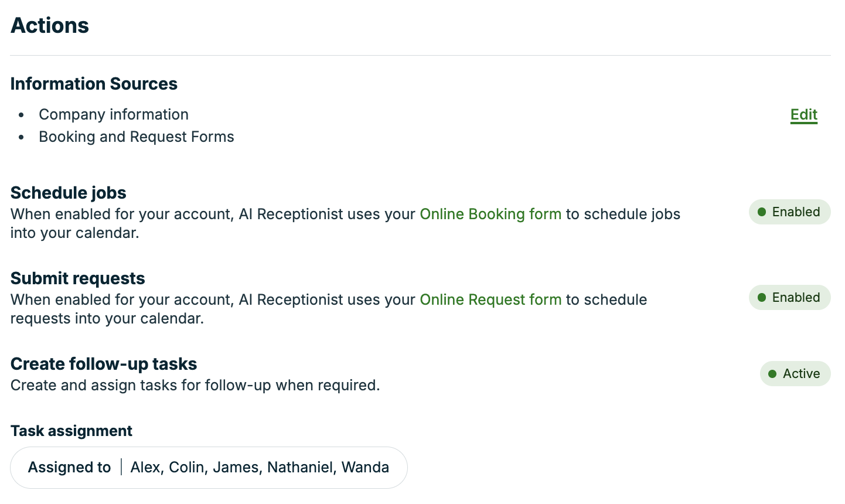Image resolution: width=845 pixels, height=504 pixels.
Task: Open the Assigned to task assignment selector
Action: 209,468
